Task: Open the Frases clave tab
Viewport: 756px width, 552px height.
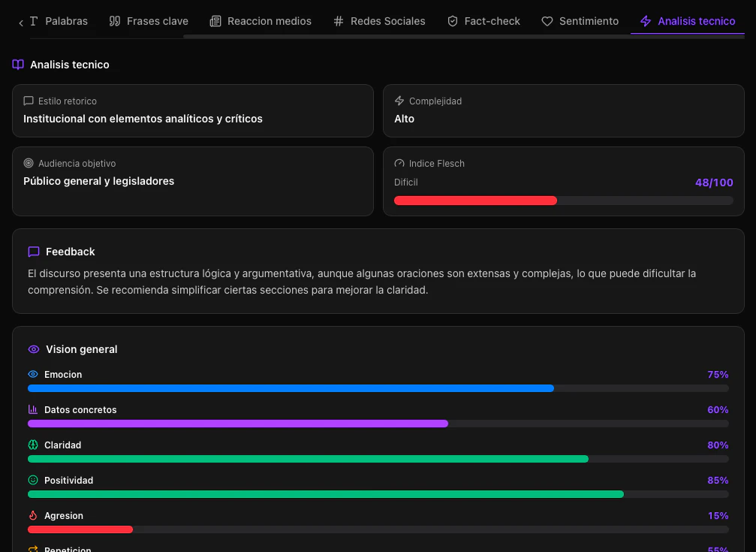Action: (x=148, y=21)
